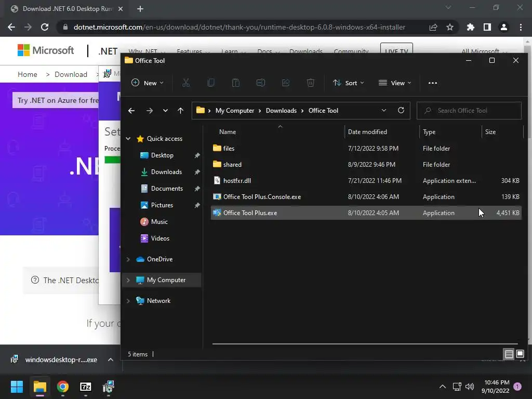The image size is (532, 399).
Task: Click the Paste clipboard icon
Action: pos(236,83)
